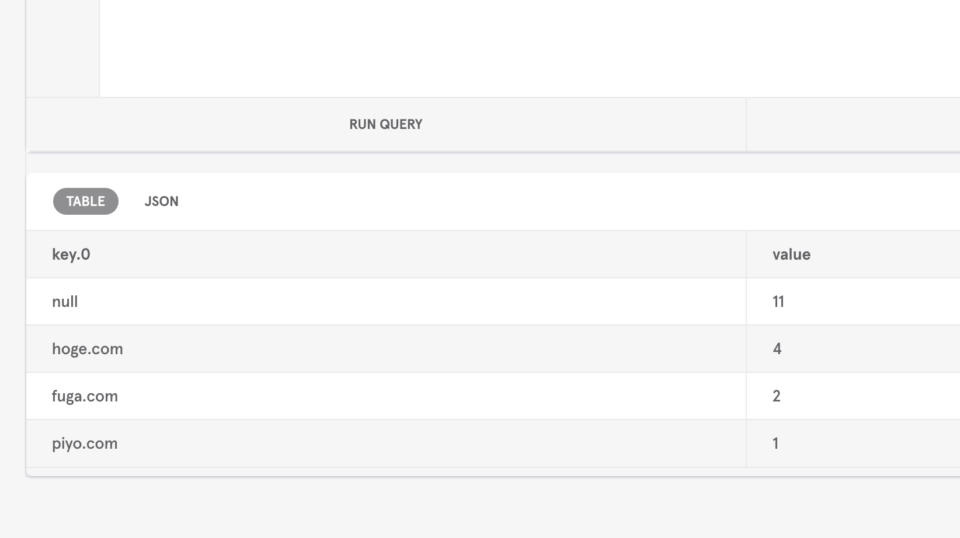
Task: Click the RUN QUERY button
Action: pyautogui.click(x=385, y=125)
